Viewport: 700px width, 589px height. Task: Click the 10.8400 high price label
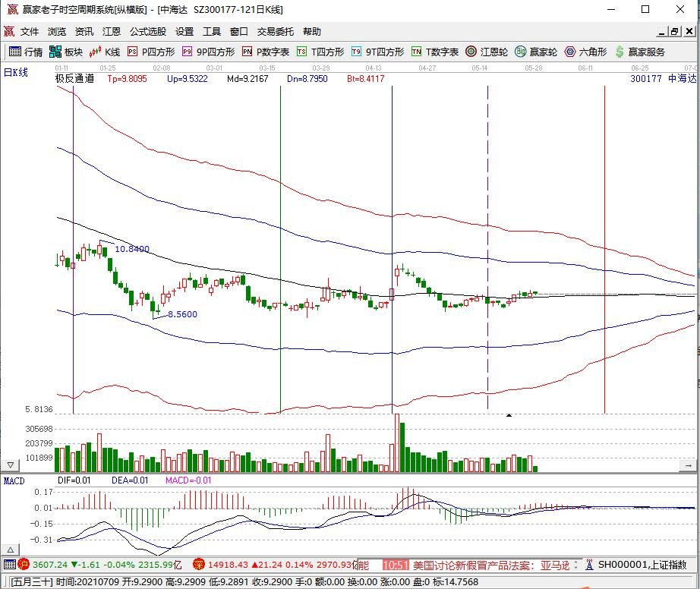click(132, 249)
